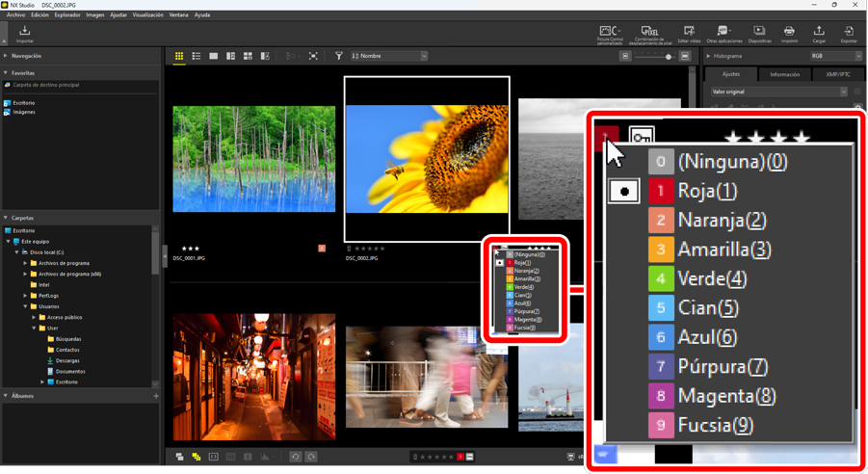This screenshot has height=474, width=868.
Task: Open the Visualización menu
Action: point(147,15)
